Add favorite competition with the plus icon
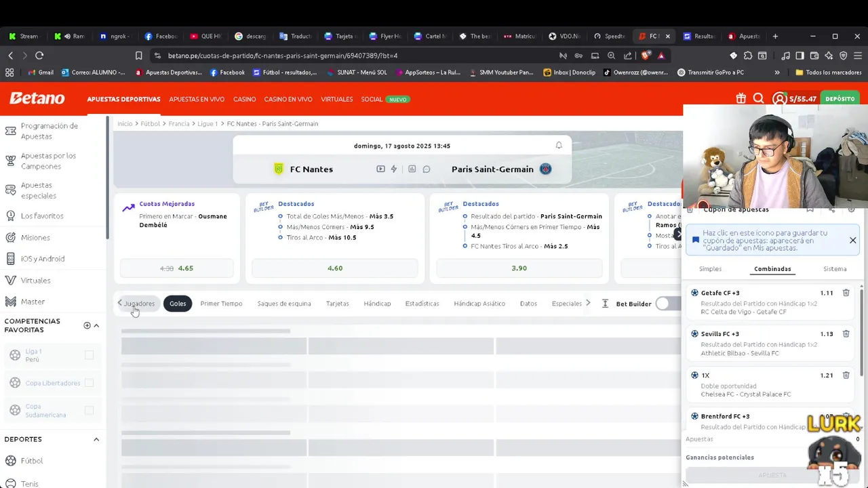Image resolution: width=868 pixels, height=488 pixels. click(x=87, y=325)
